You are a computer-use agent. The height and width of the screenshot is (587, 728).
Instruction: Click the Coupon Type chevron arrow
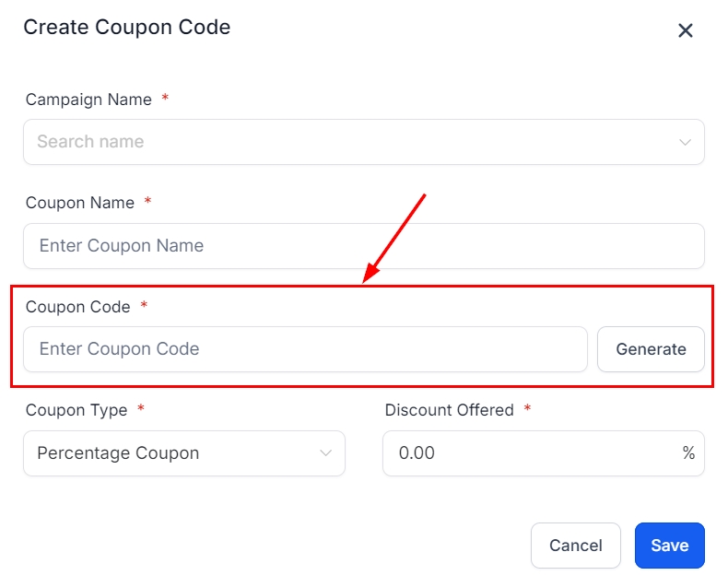[325, 453]
